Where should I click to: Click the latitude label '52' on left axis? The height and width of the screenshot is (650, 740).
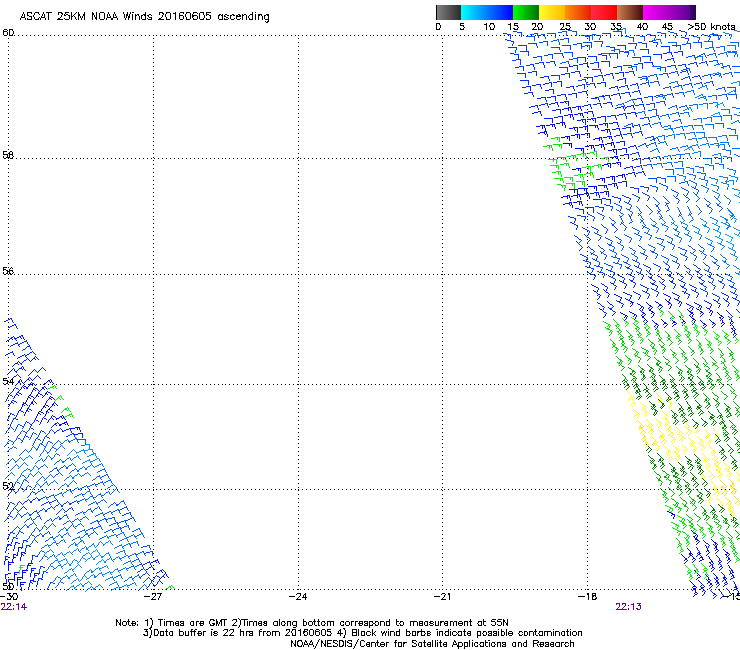point(8,486)
